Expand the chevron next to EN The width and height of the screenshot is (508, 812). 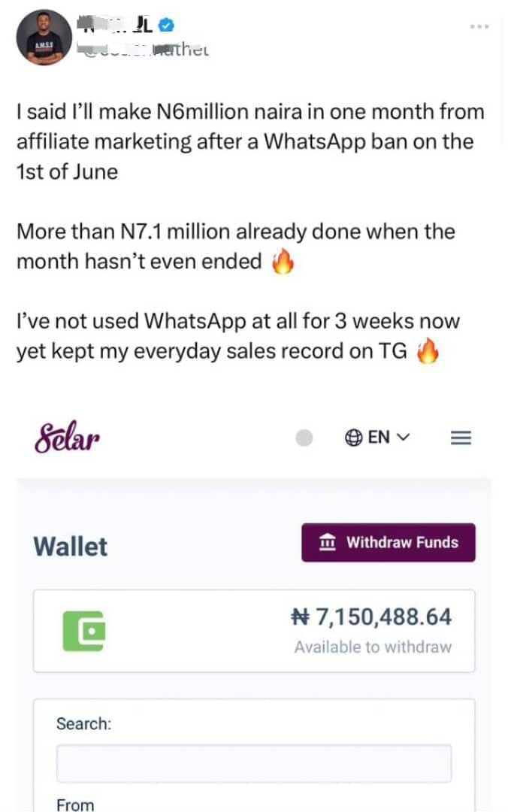(x=403, y=438)
